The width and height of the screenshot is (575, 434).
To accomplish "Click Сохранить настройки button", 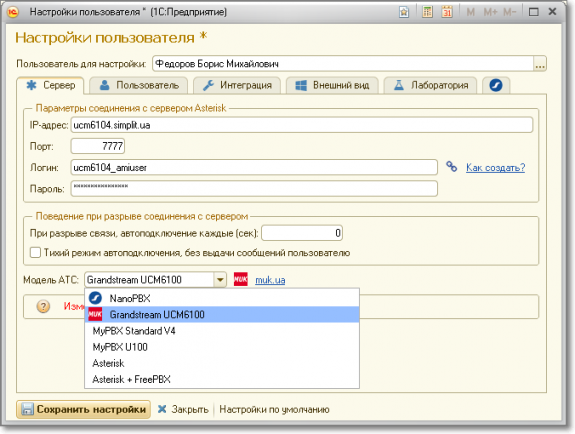I will [x=84, y=409].
